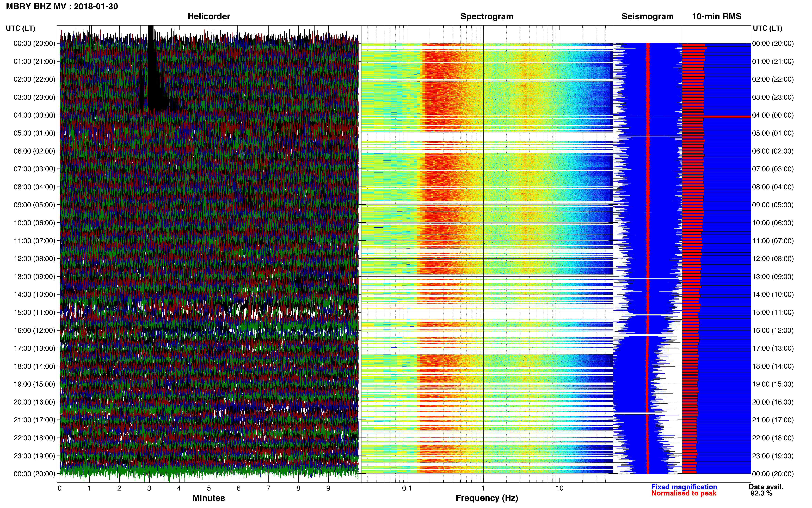Image resolution: width=812 pixels, height=508 pixels.
Task: Click helicorder minute tick '0'
Action: (60, 488)
